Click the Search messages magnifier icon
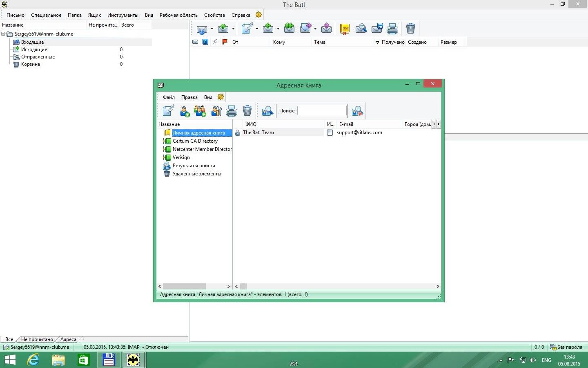The width and height of the screenshot is (588, 368). coord(361,28)
